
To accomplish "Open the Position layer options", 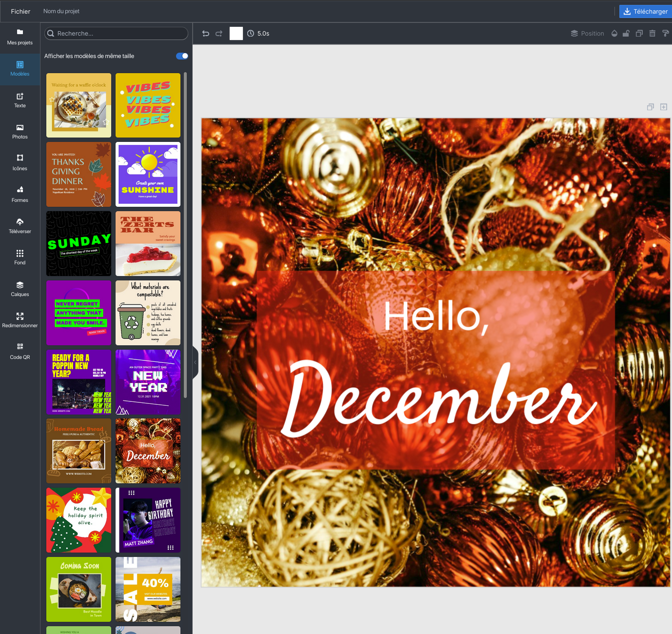I will (587, 34).
